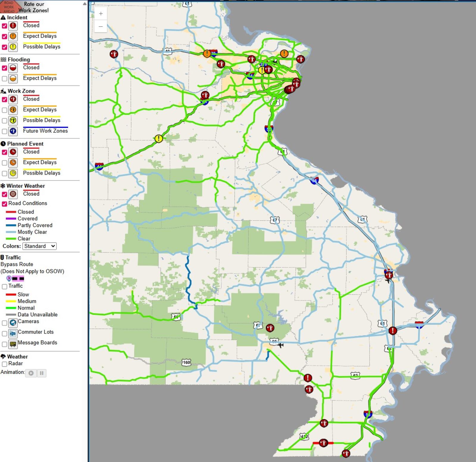Enable Commuter Lots checkbox

(x=4, y=334)
